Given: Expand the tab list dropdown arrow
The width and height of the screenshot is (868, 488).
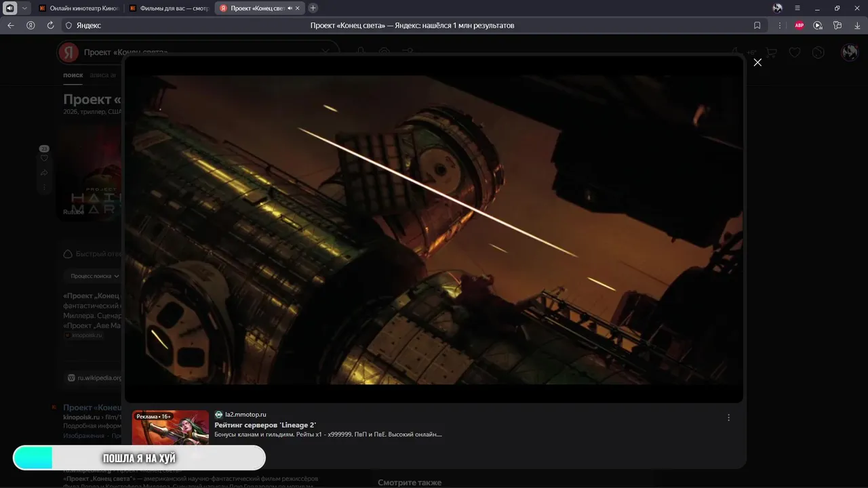Looking at the screenshot, I should coord(25,8).
